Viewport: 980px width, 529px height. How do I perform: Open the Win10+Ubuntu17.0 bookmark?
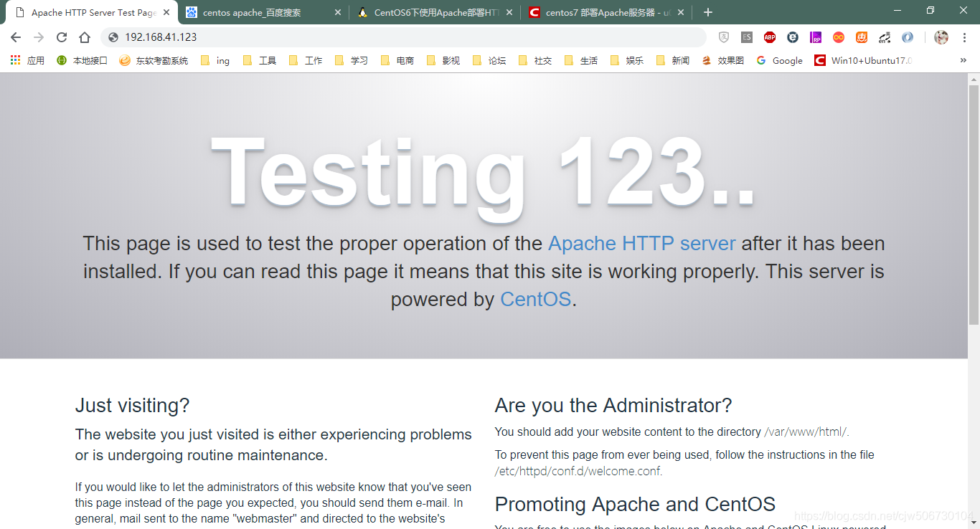(x=863, y=61)
